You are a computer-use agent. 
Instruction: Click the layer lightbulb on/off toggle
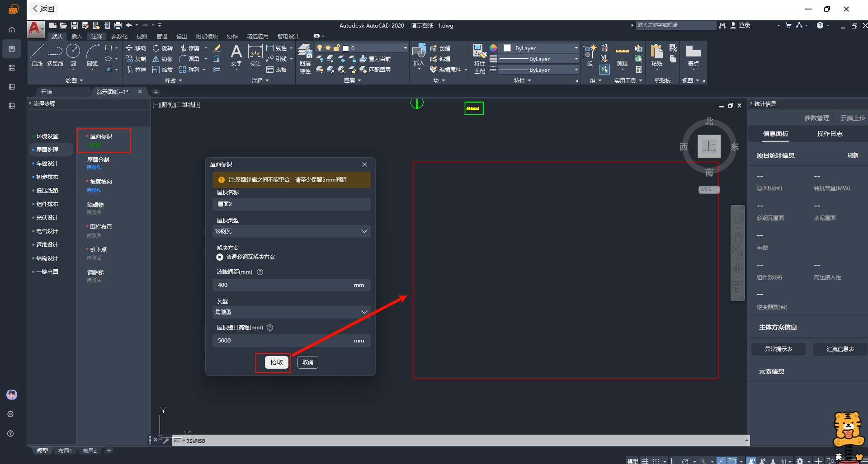click(x=320, y=48)
